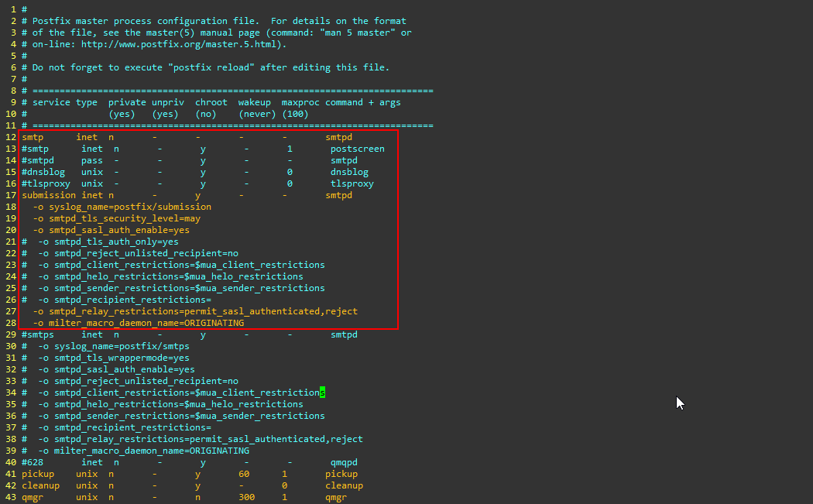Click 'smtpd_helo_restrictions' on line 24
This screenshot has width=813, height=504.
[116, 276]
